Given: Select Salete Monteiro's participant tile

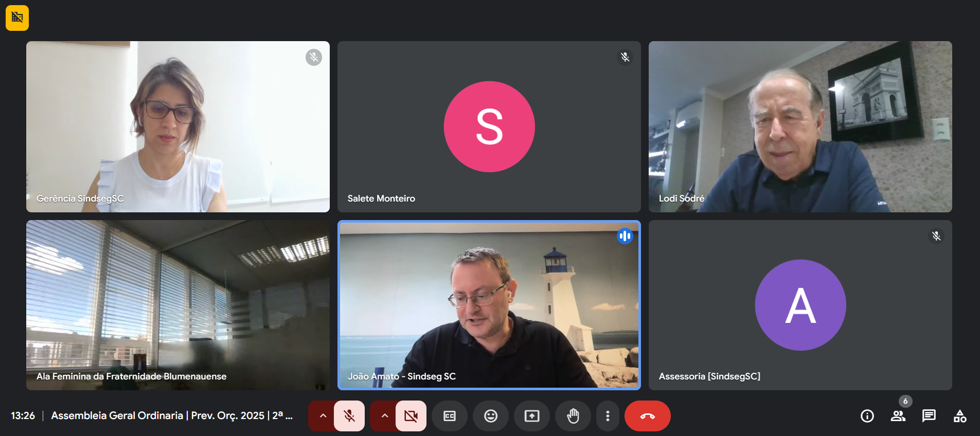Looking at the screenshot, I should coord(489,126).
